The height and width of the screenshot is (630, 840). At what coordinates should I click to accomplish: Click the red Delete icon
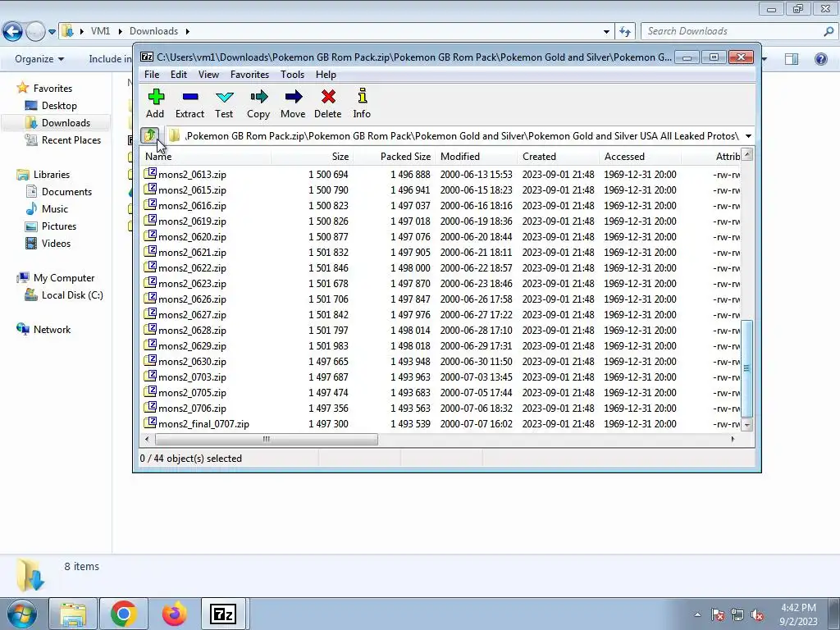[x=328, y=97]
